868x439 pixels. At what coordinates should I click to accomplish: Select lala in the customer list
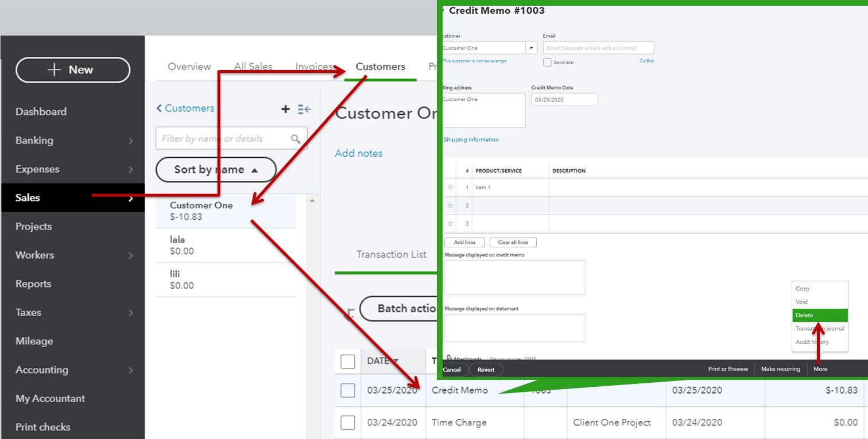click(225, 246)
